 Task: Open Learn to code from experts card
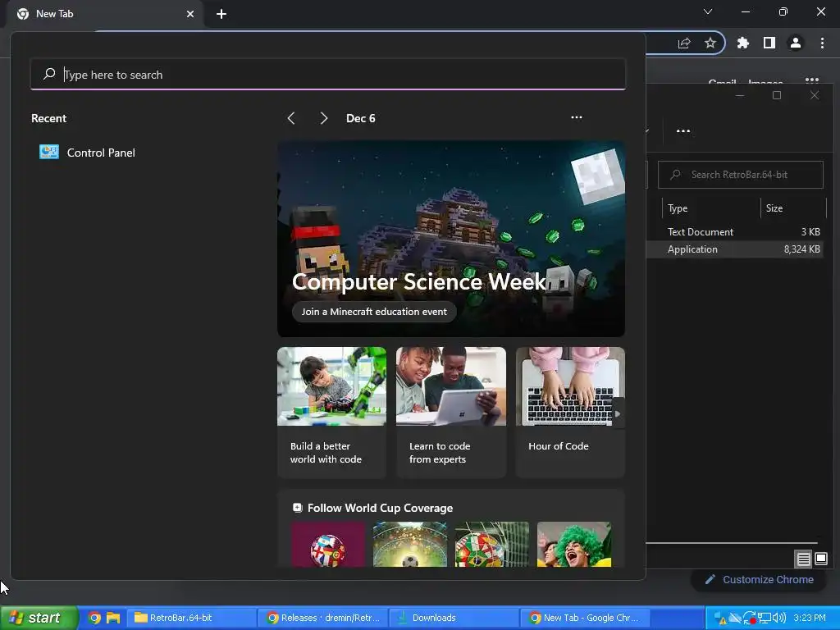[451, 412]
